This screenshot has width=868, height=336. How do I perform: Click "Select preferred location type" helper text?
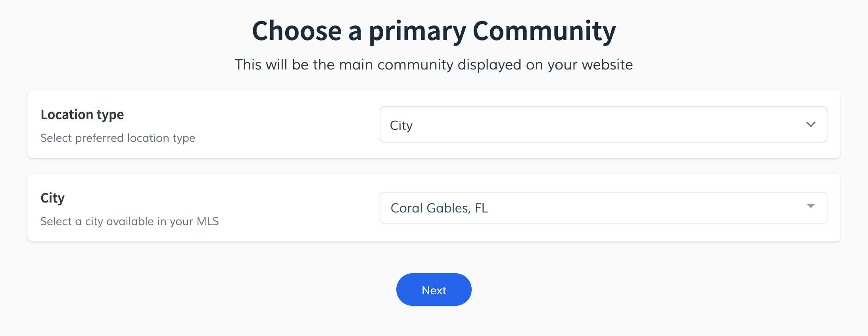[x=118, y=138]
